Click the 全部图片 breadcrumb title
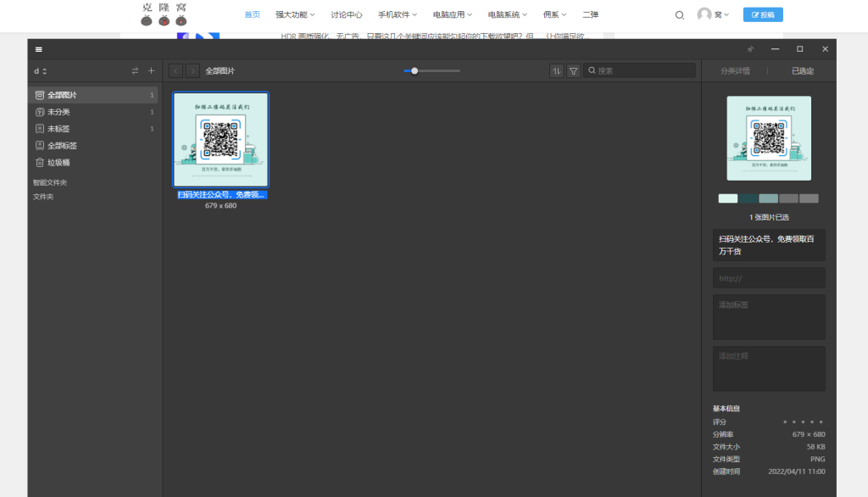This screenshot has width=868, height=497. pos(220,71)
